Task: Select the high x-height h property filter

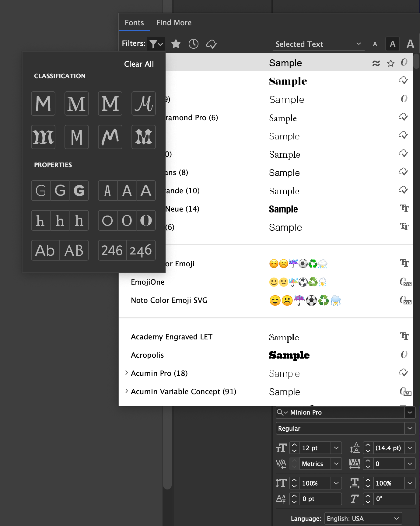Action: click(x=79, y=220)
